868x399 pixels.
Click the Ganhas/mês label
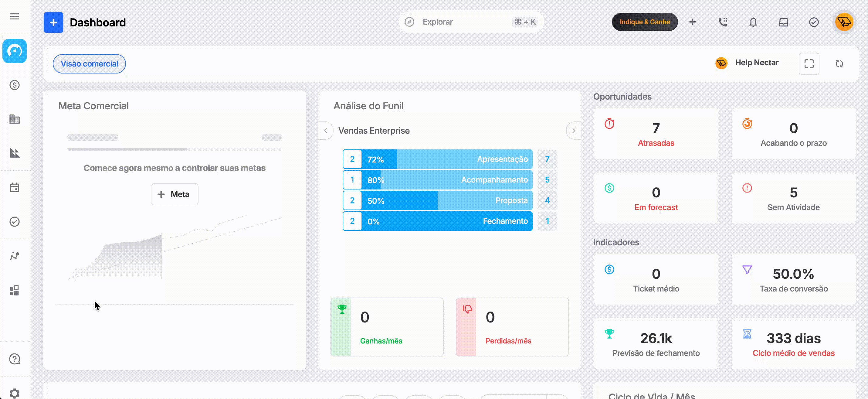click(x=381, y=341)
